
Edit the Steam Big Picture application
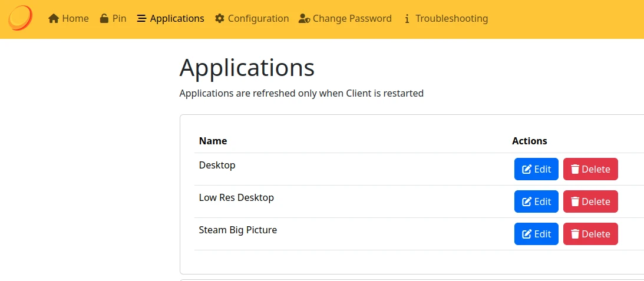536,234
